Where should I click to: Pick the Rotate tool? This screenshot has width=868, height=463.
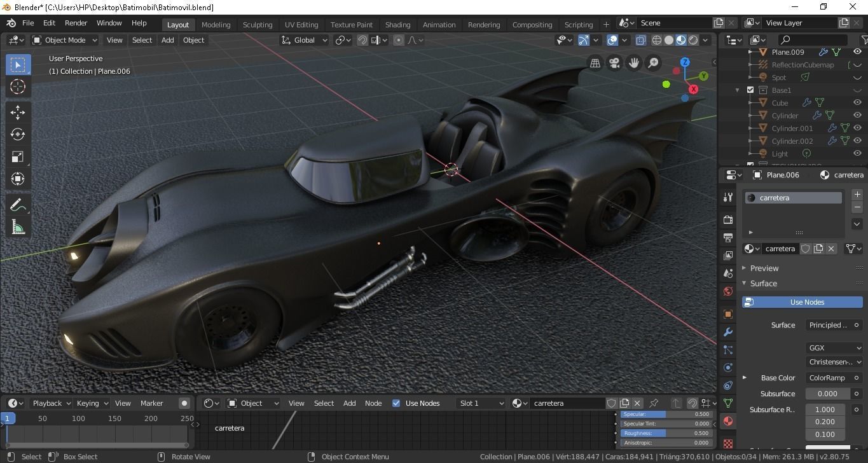(18, 134)
